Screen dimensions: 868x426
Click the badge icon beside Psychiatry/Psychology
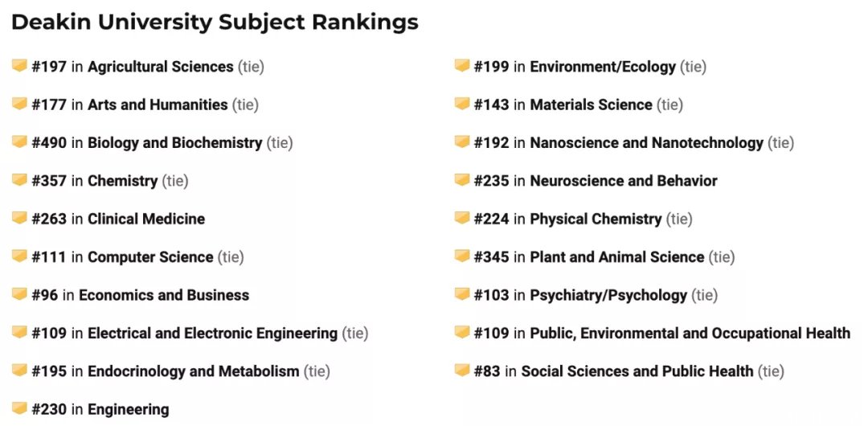tap(462, 294)
